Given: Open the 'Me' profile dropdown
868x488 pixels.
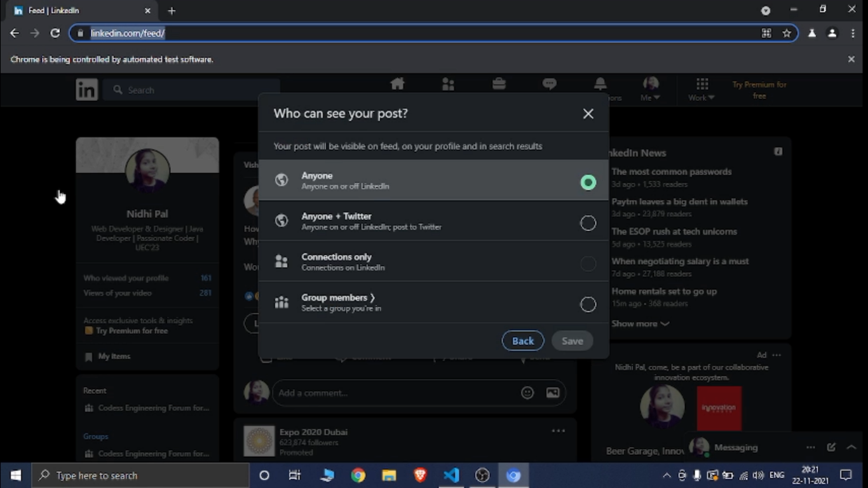Looking at the screenshot, I should 650,89.
